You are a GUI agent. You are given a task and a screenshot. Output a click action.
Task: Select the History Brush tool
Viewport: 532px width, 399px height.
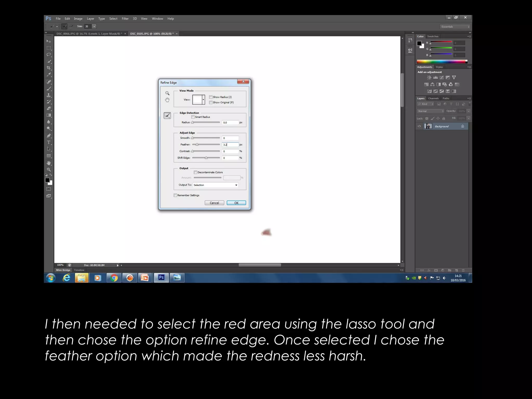point(49,102)
